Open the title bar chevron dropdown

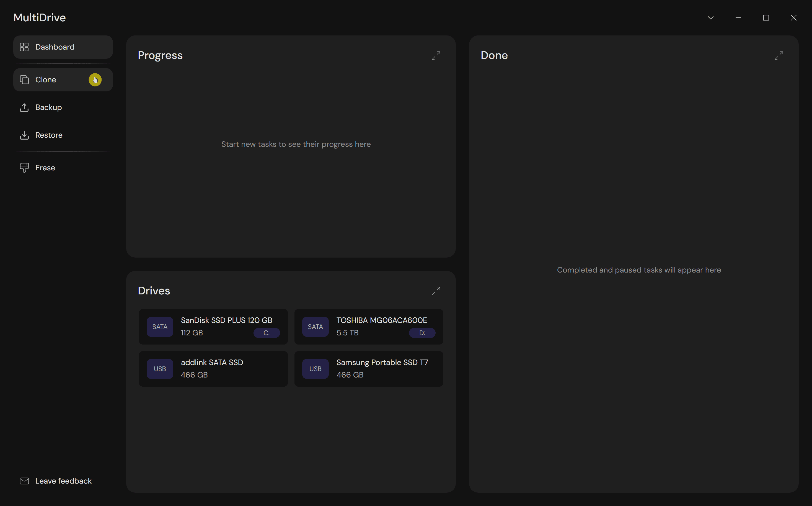[x=711, y=18]
